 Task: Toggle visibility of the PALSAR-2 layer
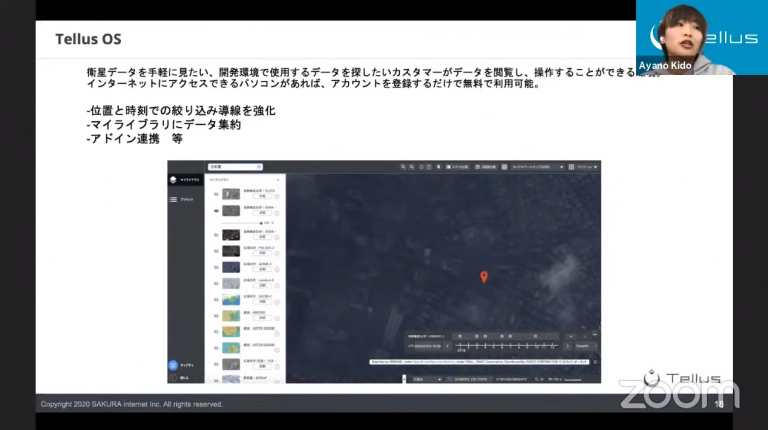[x=216, y=251]
